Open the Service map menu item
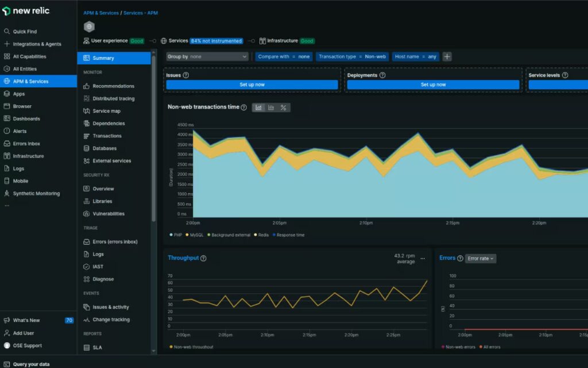The width and height of the screenshot is (588, 368). [x=106, y=111]
